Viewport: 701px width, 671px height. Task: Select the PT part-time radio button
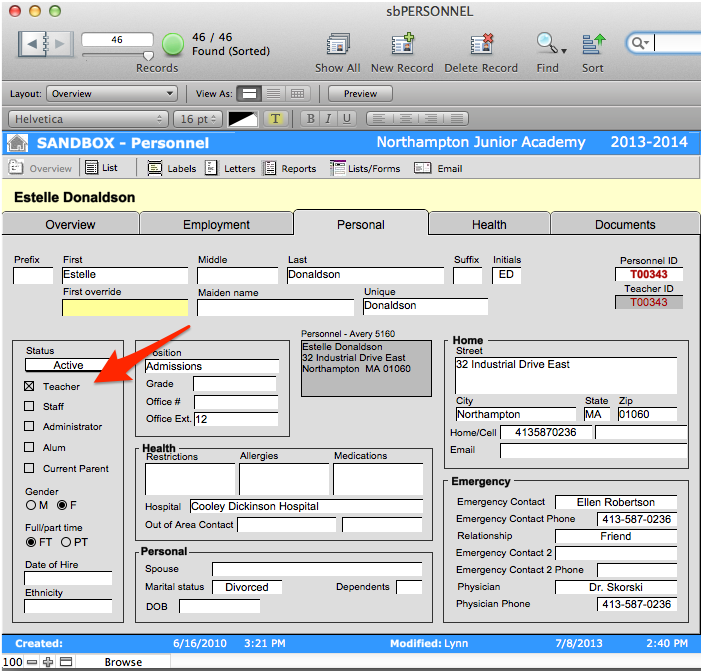coord(67,542)
